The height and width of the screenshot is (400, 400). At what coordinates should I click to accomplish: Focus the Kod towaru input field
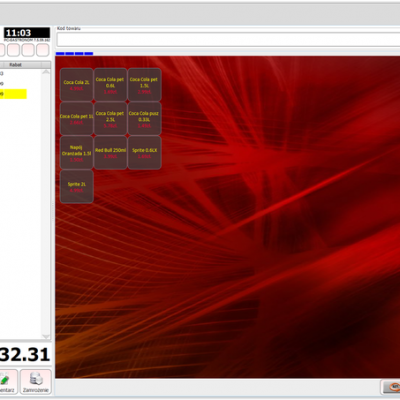tap(228, 40)
